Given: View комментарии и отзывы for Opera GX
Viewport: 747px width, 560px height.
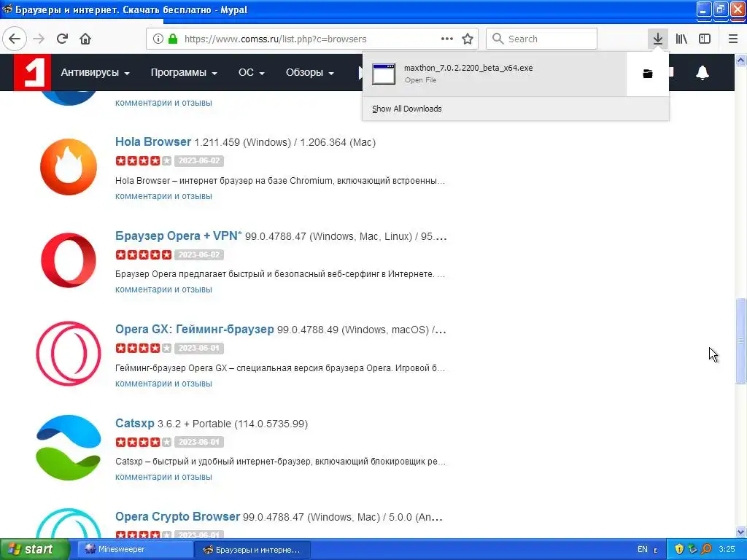Looking at the screenshot, I should (x=163, y=384).
